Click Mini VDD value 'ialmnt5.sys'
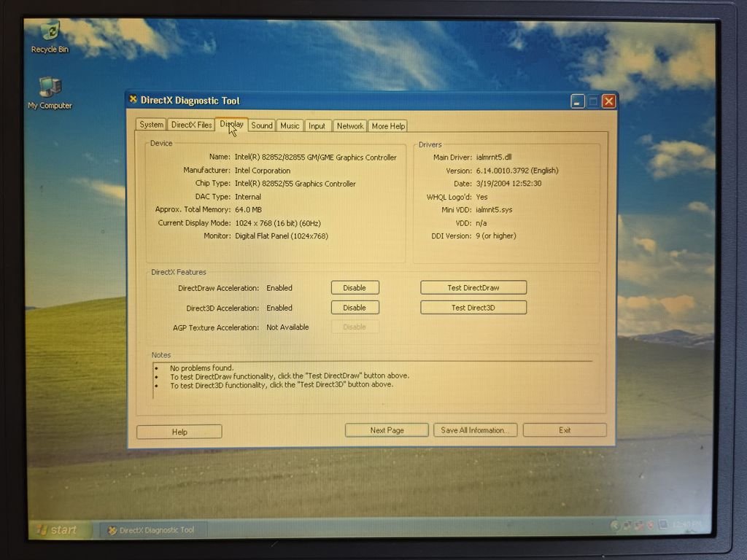 coord(494,209)
